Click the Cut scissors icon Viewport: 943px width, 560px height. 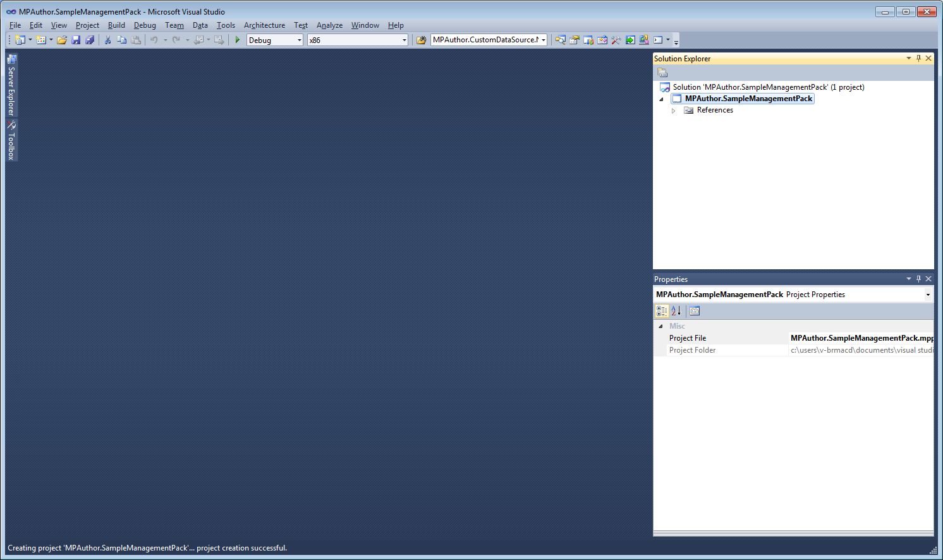coord(107,40)
